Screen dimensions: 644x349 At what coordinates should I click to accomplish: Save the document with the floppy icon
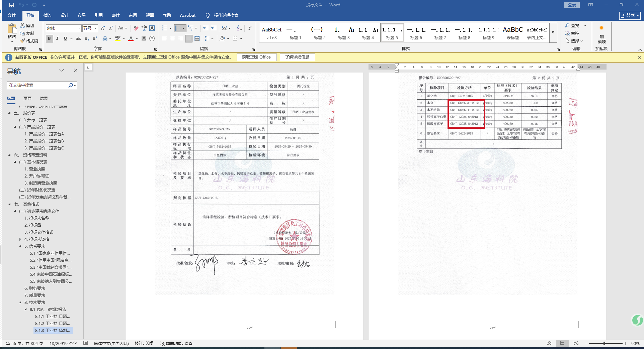(x=12, y=5)
